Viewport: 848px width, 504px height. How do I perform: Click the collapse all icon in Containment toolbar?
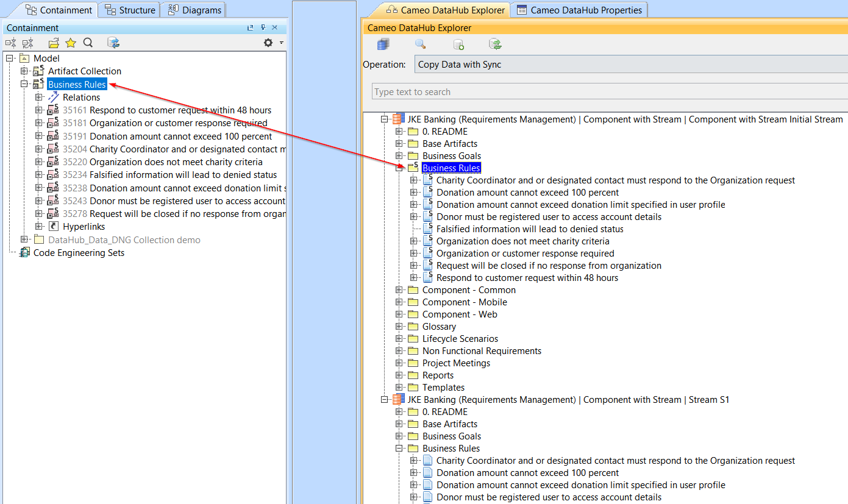coord(11,43)
